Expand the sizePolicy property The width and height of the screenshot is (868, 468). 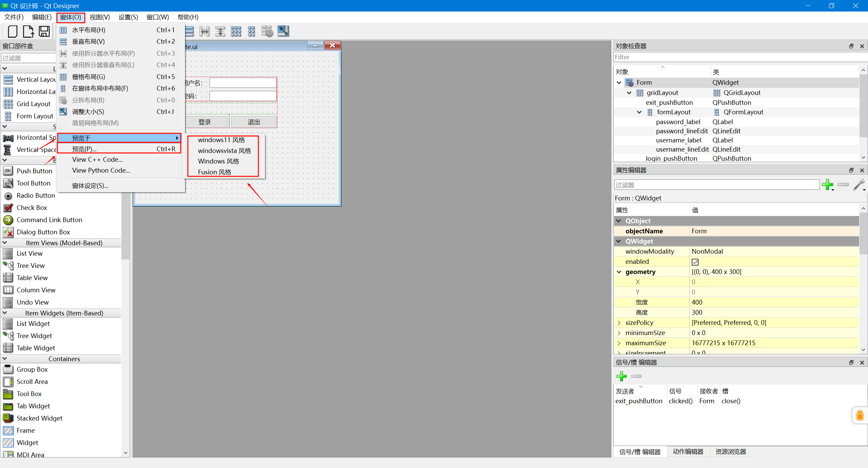pos(619,323)
